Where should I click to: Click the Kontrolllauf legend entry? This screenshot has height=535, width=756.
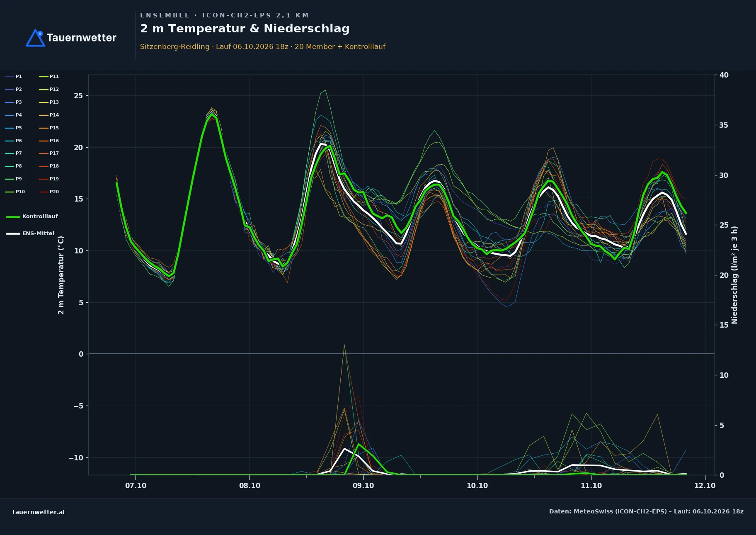click(32, 216)
